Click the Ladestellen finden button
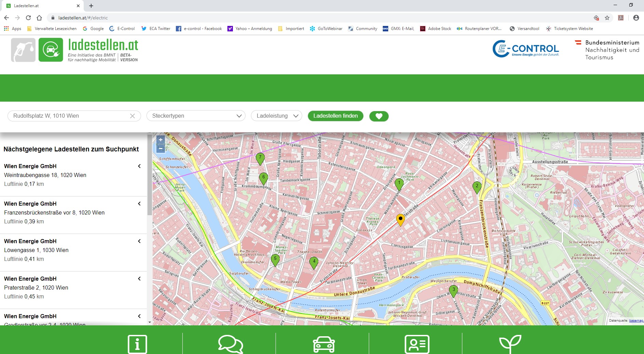 pos(335,116)
